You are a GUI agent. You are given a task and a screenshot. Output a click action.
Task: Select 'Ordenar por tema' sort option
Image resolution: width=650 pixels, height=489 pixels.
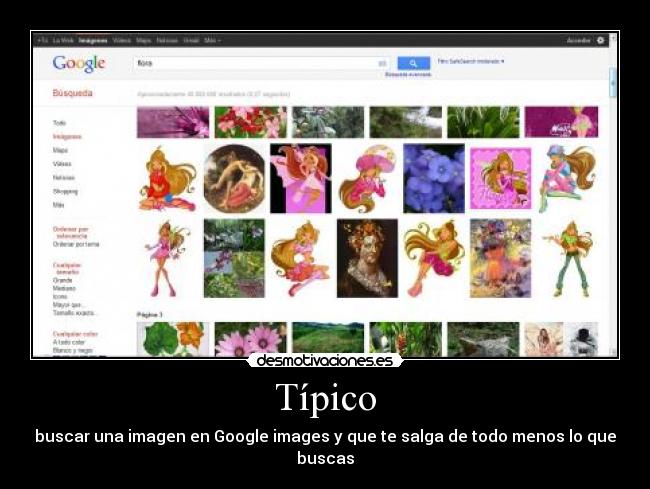[76, 244]
